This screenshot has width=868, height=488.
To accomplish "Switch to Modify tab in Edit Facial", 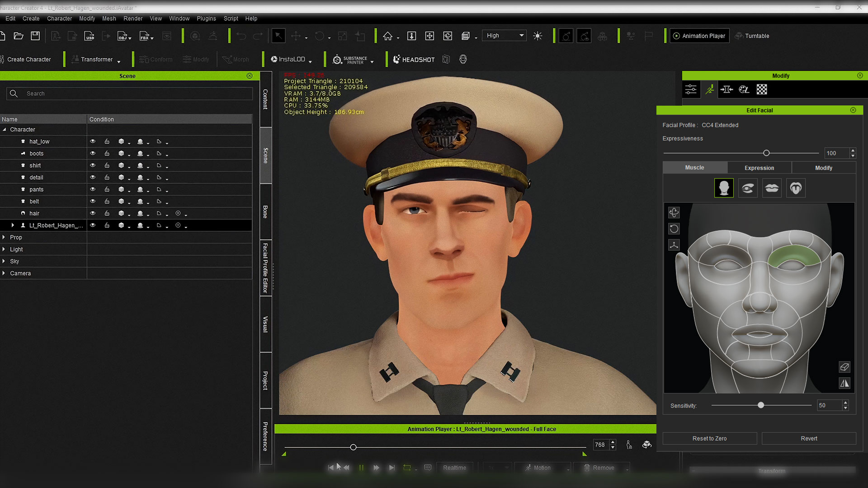I will [x=823, y=168].
